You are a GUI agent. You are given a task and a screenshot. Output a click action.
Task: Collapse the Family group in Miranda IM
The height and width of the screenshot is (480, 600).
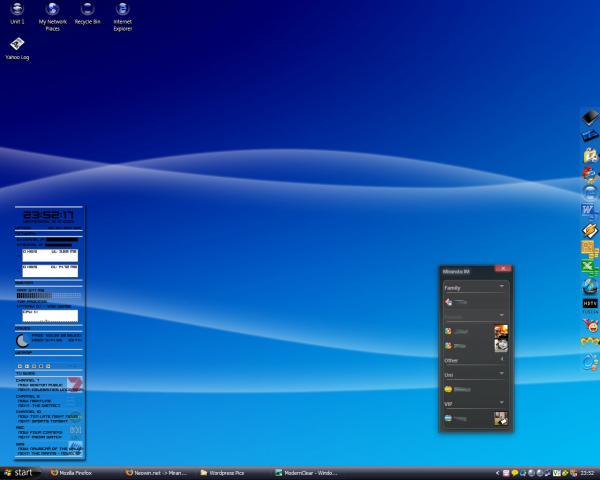(502, 287)
